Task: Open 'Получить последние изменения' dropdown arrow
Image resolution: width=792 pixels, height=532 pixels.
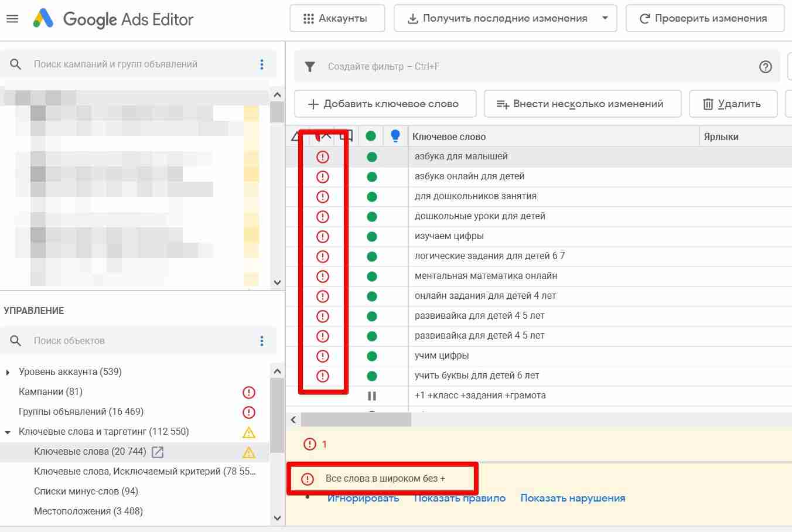Action: [605, 18]
